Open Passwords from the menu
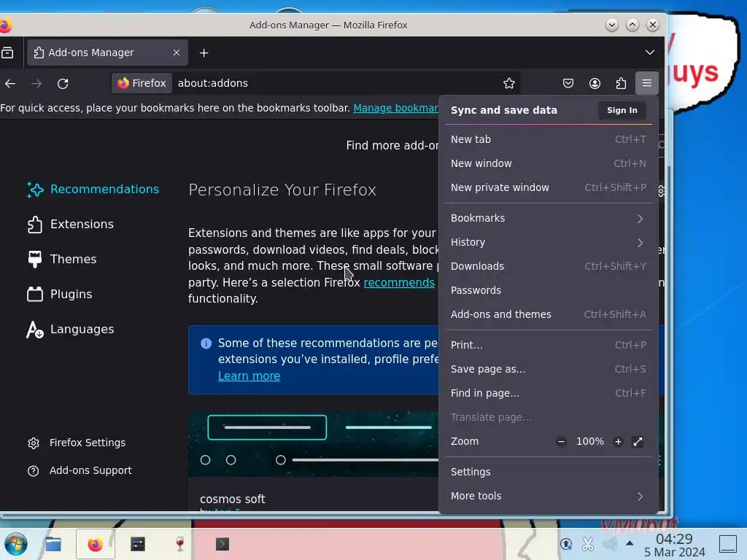 click(x=549, y=290)
